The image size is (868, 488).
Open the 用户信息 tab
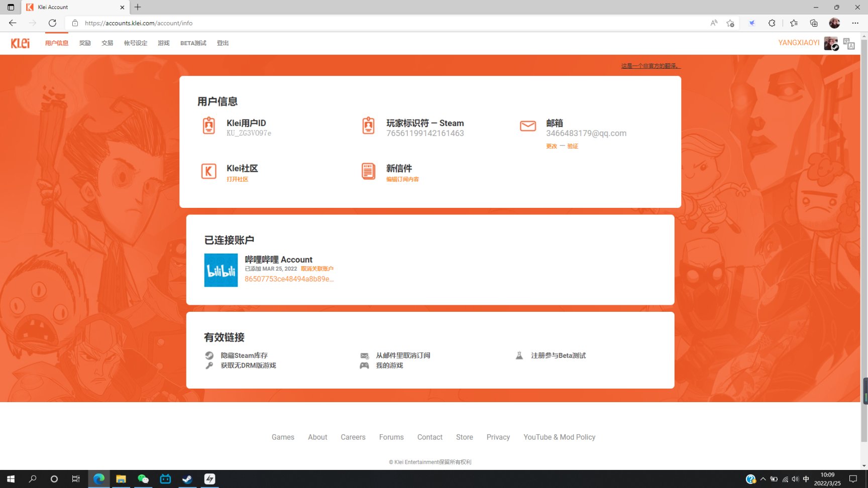(57, 43)
